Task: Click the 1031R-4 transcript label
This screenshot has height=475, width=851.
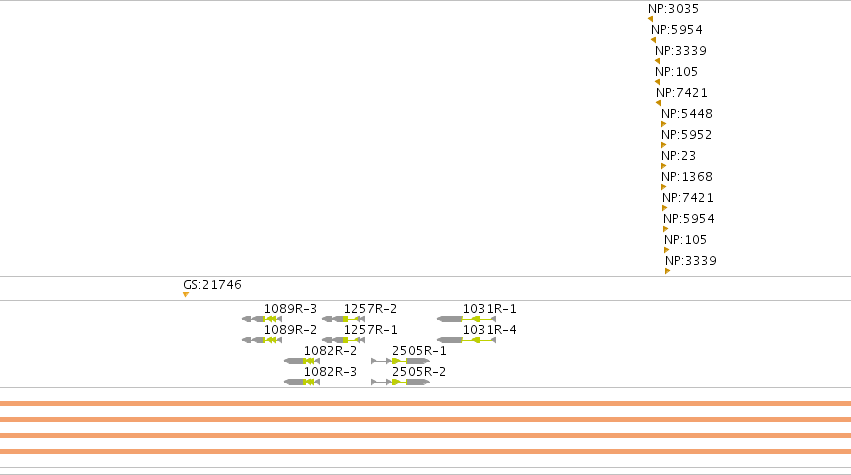Action: [489, 330]
